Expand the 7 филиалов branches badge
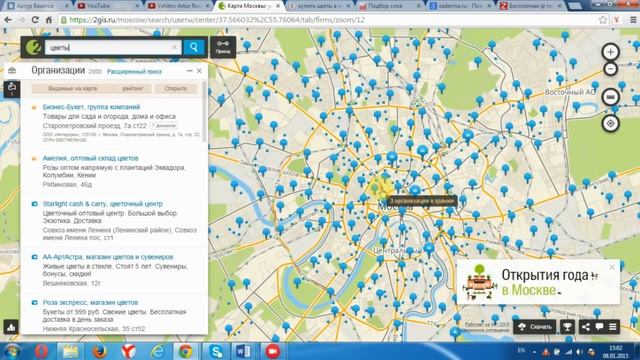 (164, 126)
